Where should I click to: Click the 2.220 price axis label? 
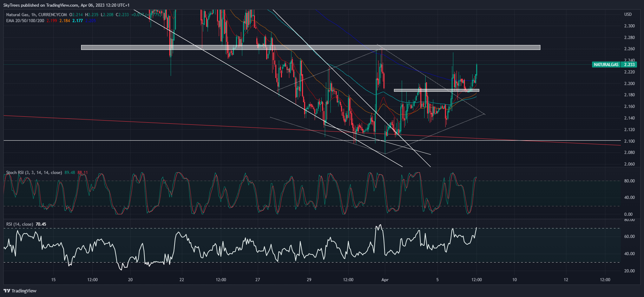629,72
